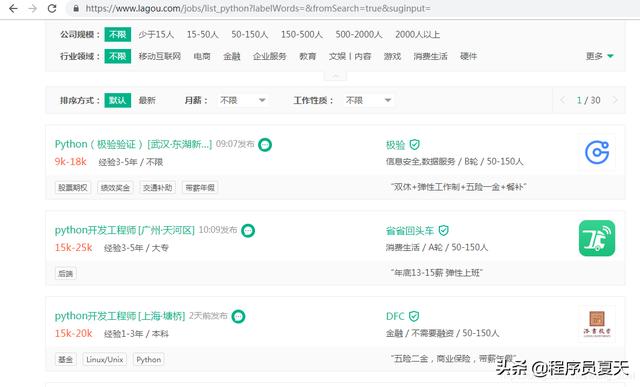The width and height of the screenshot is (640, 387).
Task: Open chat icon beside the 上海-塘桥 job
Action: (x=238, y=316)
